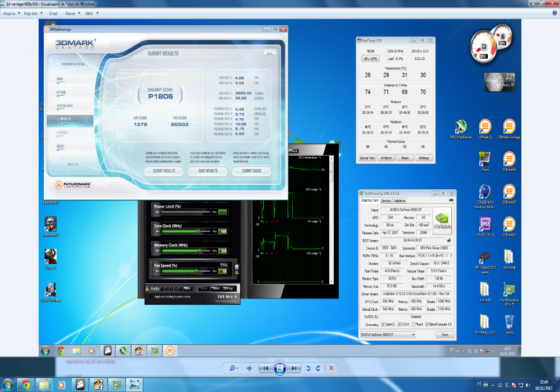Delete the photo with red X
Screen dimensions: 560x392
[332, 368]
